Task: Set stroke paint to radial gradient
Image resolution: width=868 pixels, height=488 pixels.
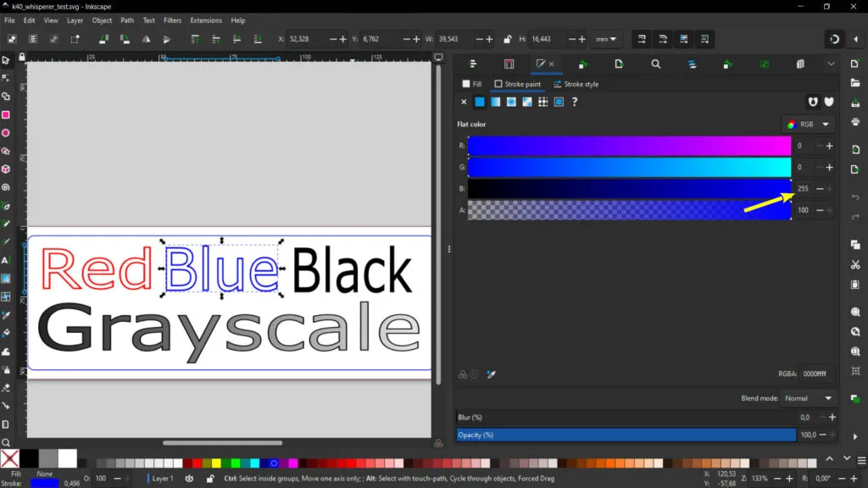Action: 512,102
